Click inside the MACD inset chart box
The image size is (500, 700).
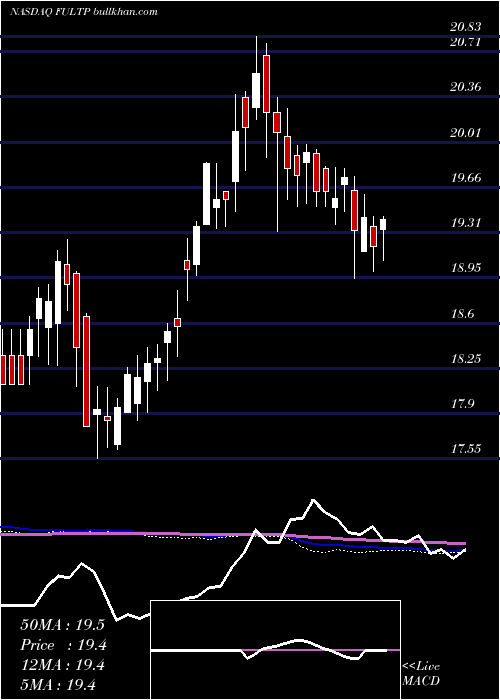point(275,650)
